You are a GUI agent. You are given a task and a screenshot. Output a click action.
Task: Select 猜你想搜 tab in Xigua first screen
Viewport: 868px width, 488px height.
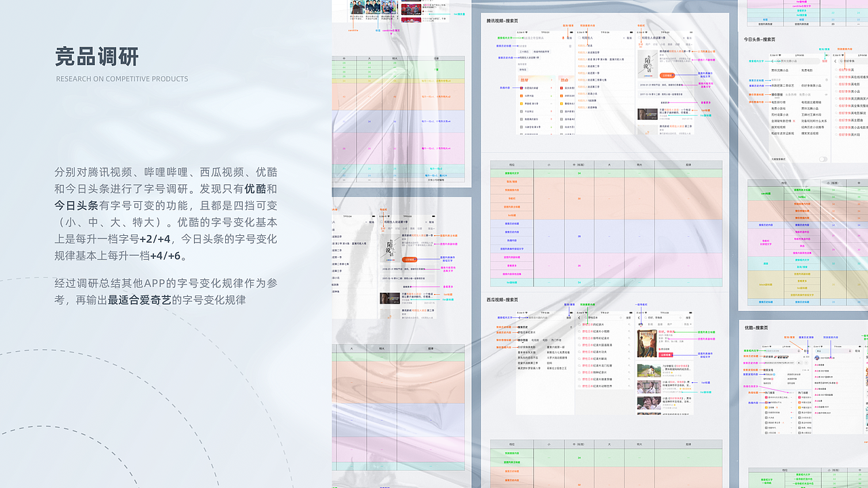click(x=523, y=340)
